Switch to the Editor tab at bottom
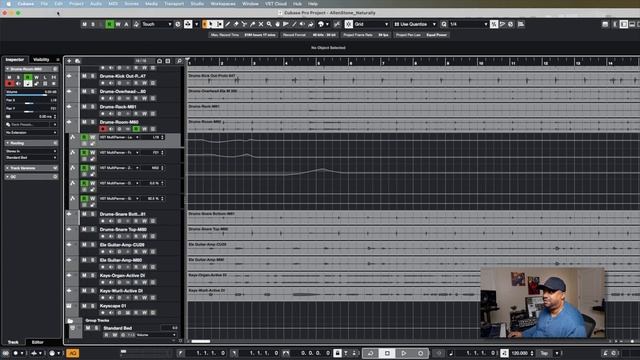640x360 pixels. [x=38, y=342]
